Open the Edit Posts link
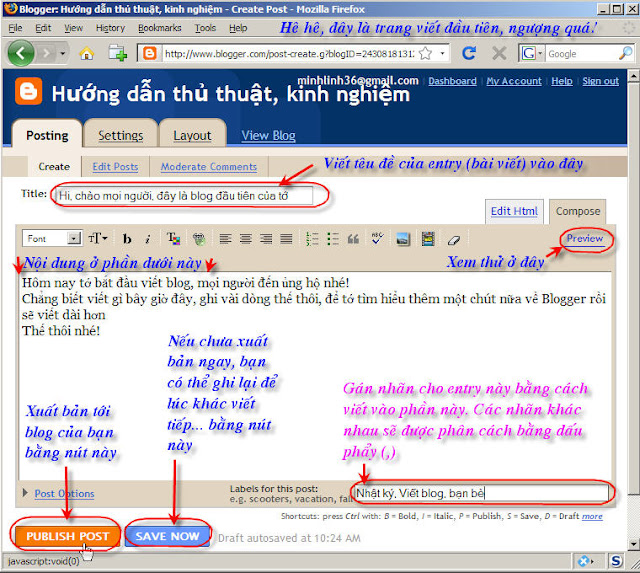 click(x=115, y=167)
